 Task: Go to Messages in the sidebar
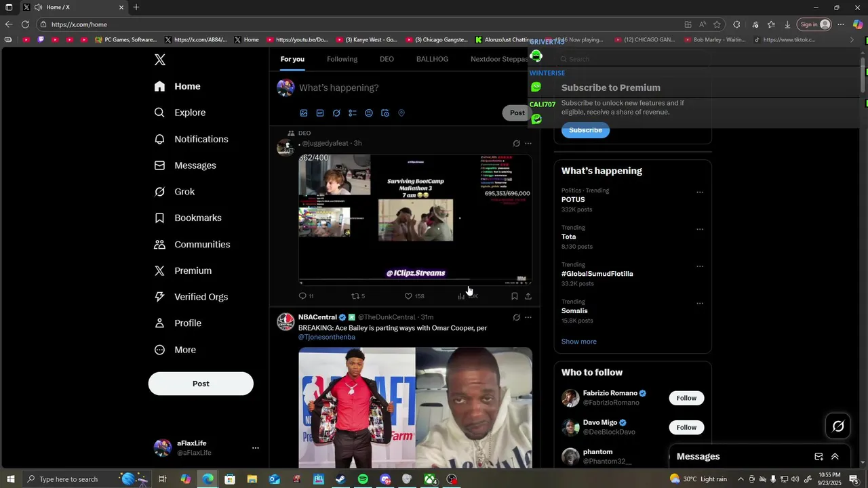click(x=186, y=165)
